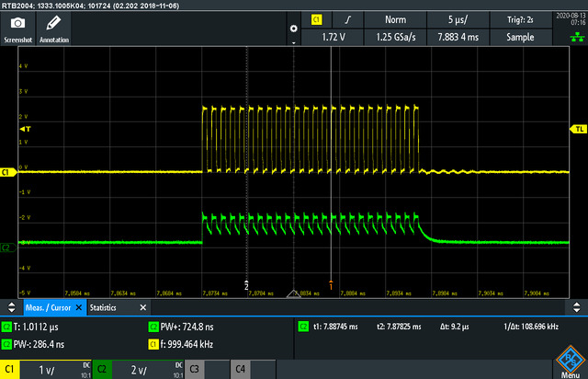The width and height of the screenshot is (588, 379).
Task: Click the Δt: 9.2 µs reading
Action: [454, 327]
